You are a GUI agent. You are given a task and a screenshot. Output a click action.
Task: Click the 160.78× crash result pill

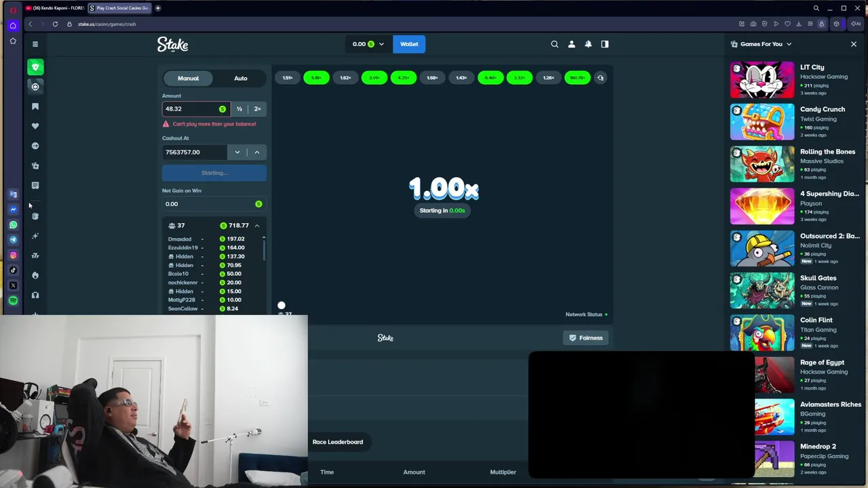(x=577, y=78)
